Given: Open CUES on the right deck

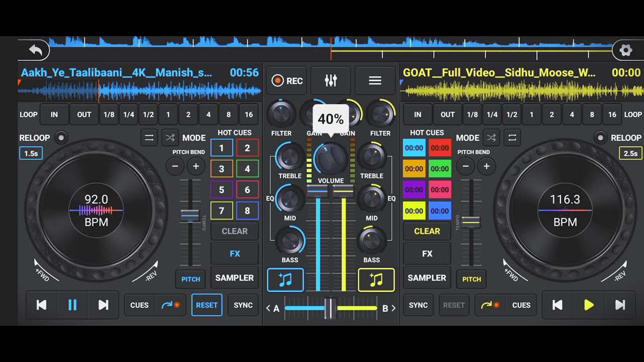Looking at the screenshot, I should tap(521, 305).
